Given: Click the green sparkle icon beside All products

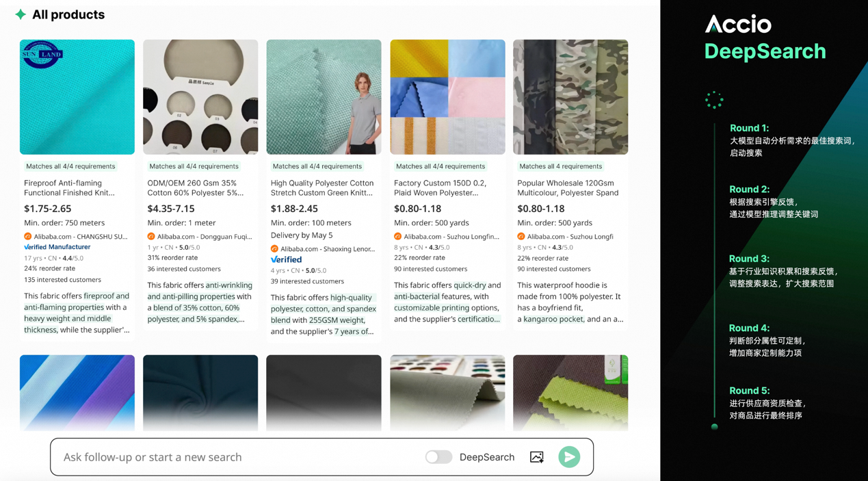Looking at the screenshot, I should pos(21,14).
